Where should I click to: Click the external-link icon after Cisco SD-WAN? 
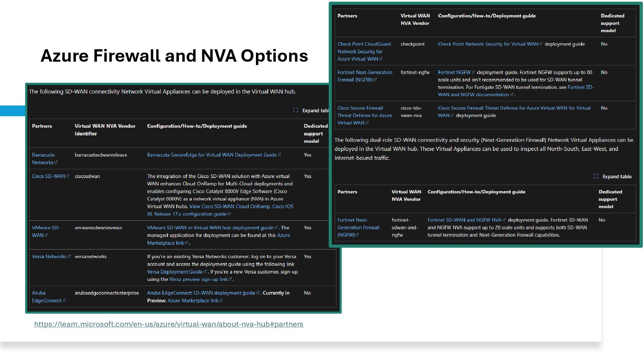(67, 176)
